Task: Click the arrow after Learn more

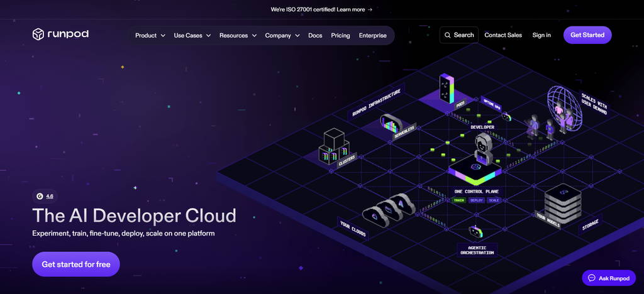Action: point(370,9)
